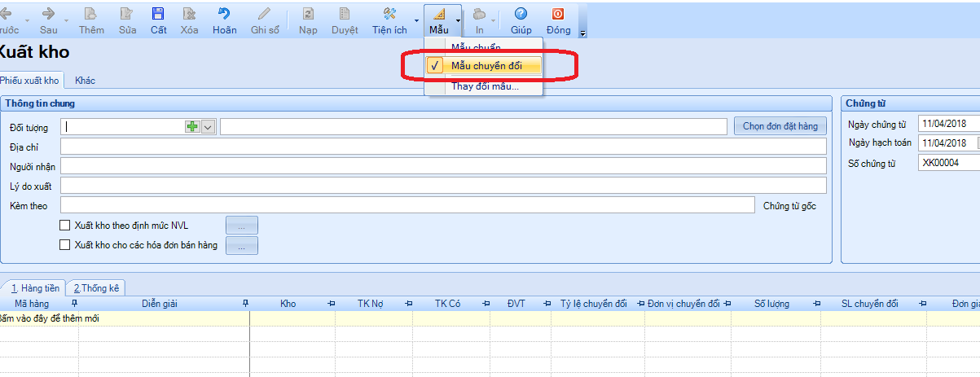Open the 2. Thống kê grid tab
Image resolution: width=980 pixels, height=377 pixels.
(95, 287)
